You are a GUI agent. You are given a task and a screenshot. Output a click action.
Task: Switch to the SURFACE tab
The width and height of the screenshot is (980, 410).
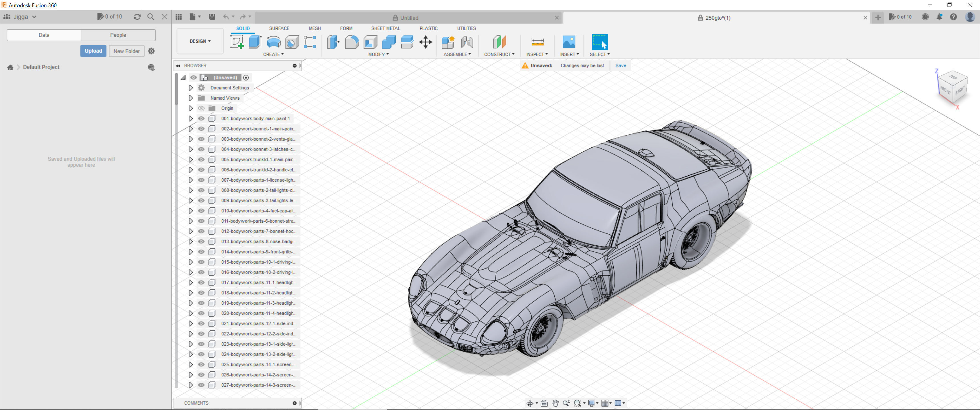click(x=279, y=28)
